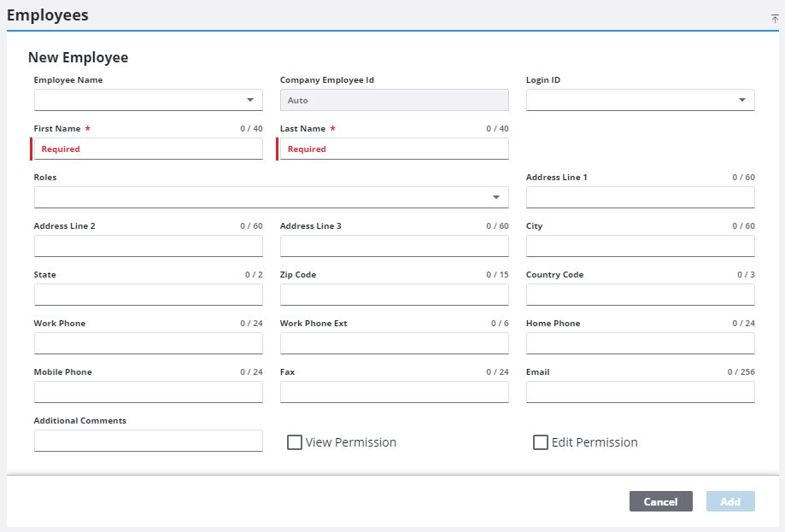Enable the View Permission checkbox
Viewport: 785px width, 532px height.
click(295, 442)
